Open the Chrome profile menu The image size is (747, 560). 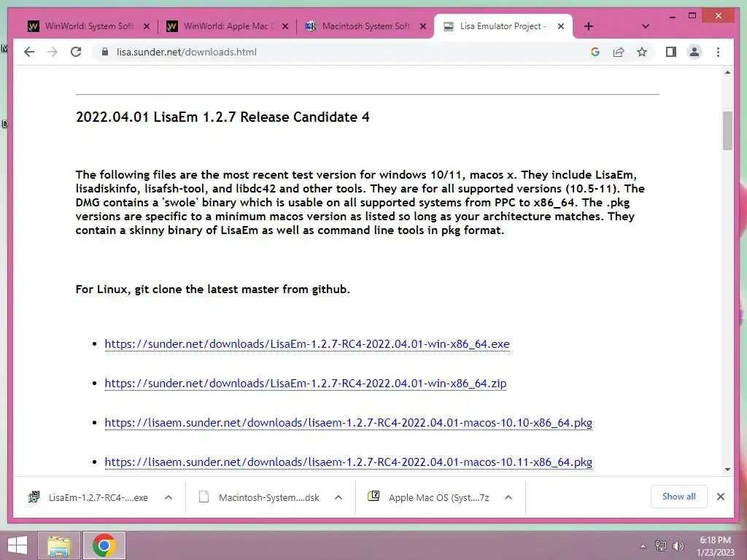694,52
